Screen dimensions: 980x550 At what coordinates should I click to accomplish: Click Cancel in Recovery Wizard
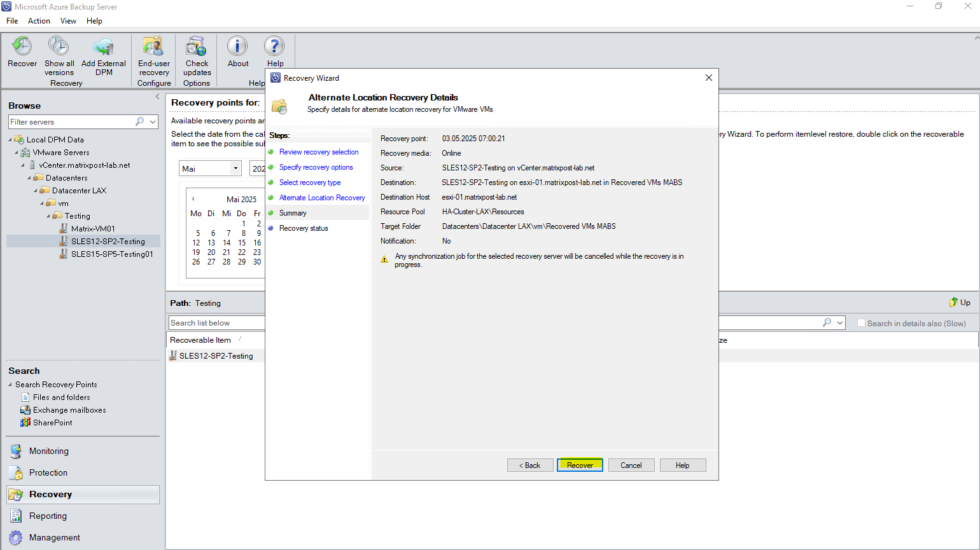(631, 465)
